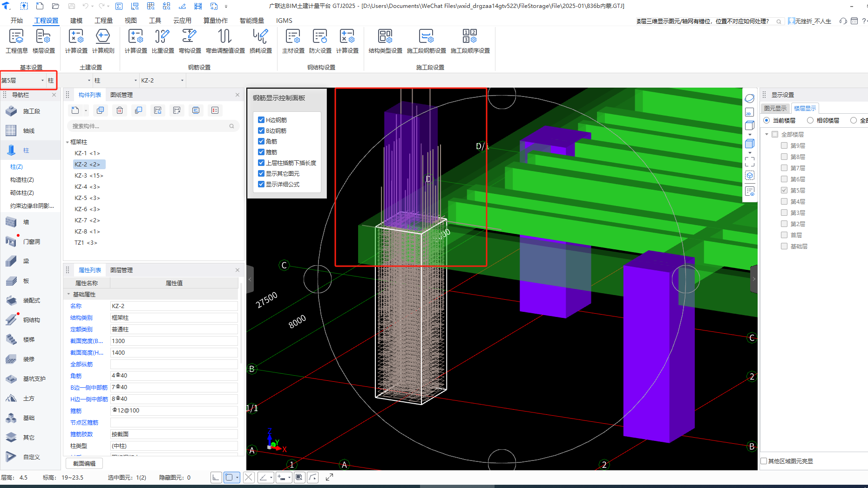
Task: Open 施工段顺序设置 icon
Action: [x=470, y=41]
